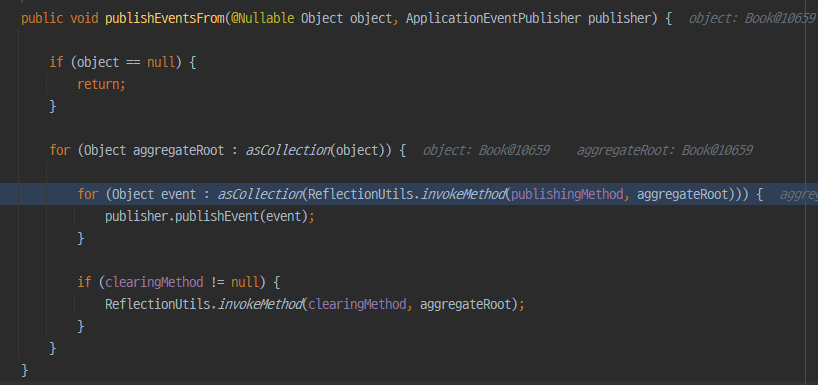Click 'Object event' in inner for loop
The height and width of the screenshot is (385, 818).
click(x=154, y=195)
